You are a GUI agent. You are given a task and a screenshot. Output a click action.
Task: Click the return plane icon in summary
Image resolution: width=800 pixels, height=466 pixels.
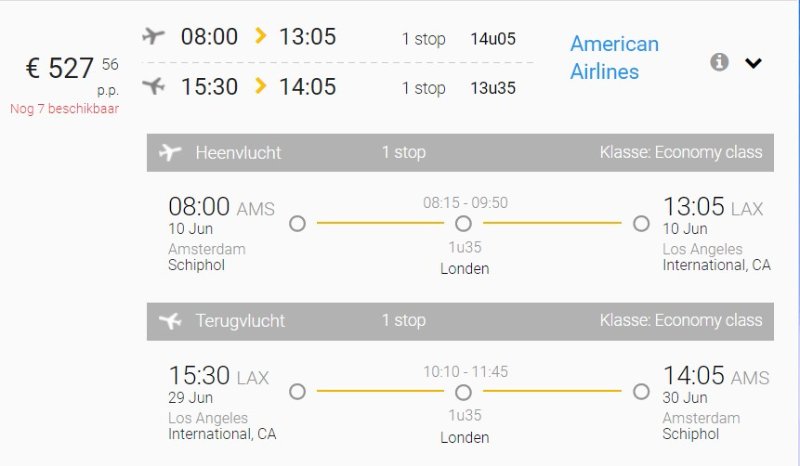[153, 87]
